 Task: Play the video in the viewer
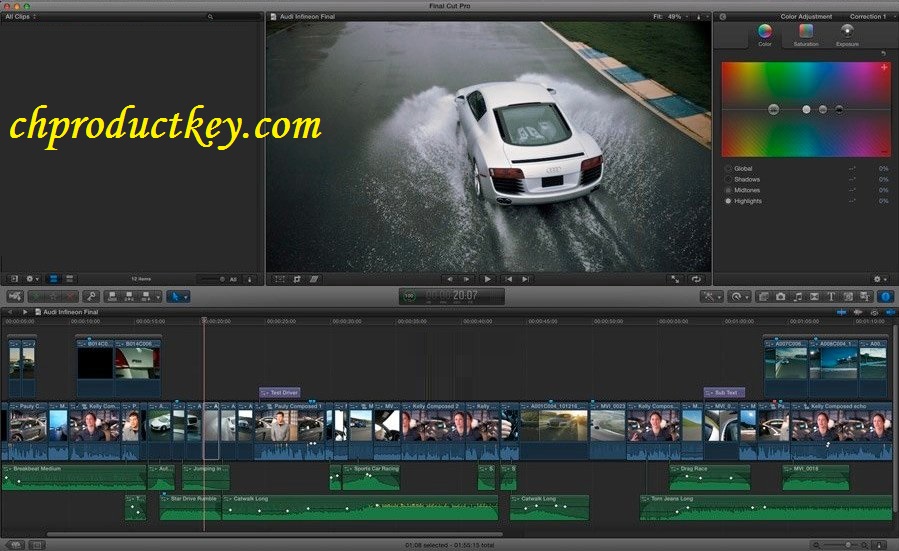487,279
